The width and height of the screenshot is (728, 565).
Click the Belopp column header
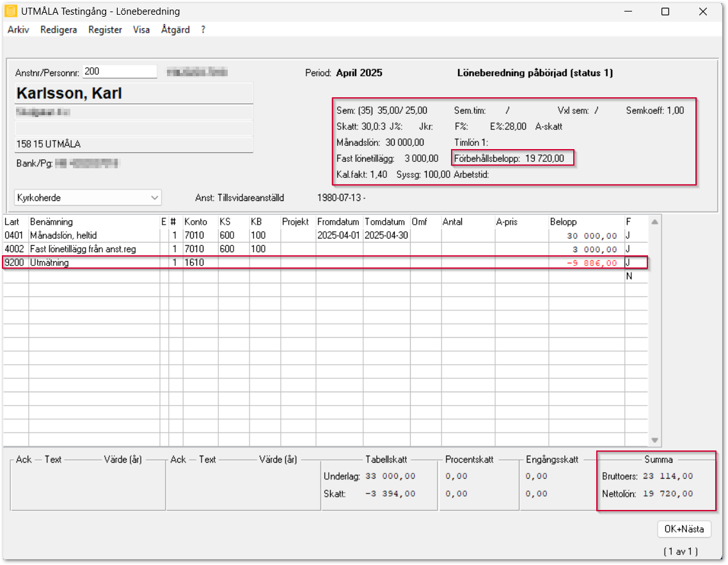563,222
